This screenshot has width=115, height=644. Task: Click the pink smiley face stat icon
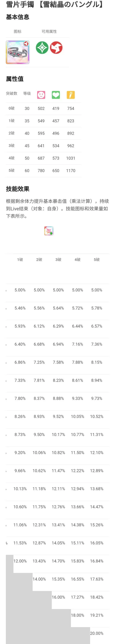pos(41,95)
